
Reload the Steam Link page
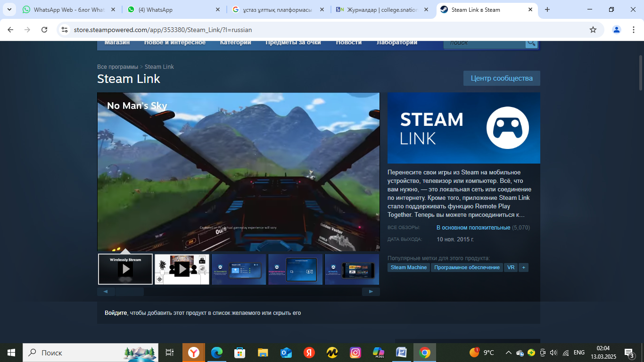44,30
